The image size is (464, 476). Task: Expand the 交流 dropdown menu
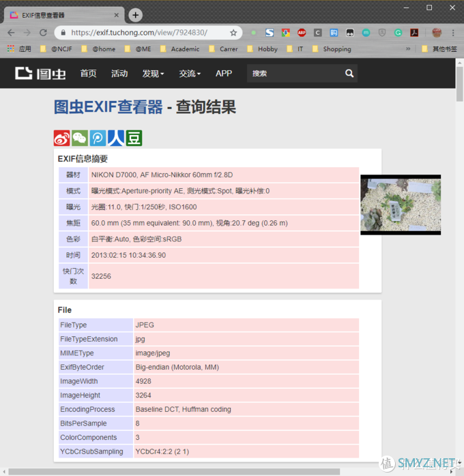click(x=190, y=74)
